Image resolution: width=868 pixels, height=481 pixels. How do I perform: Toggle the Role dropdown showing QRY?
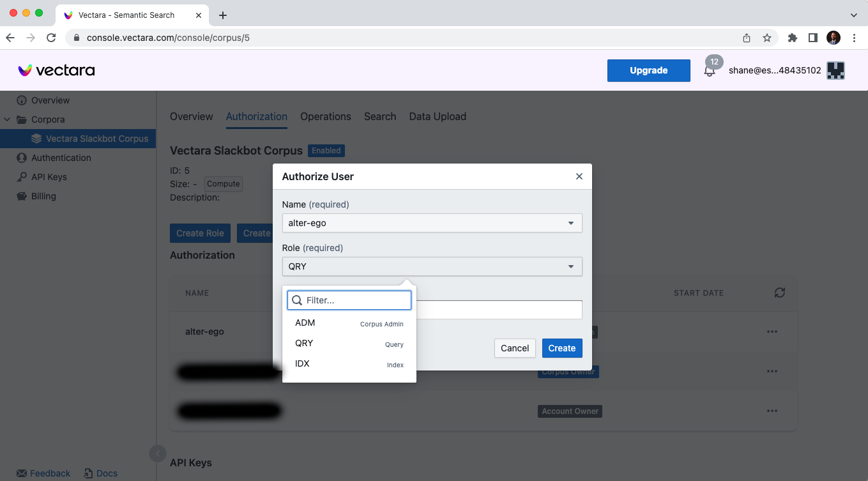click(432, 266)
